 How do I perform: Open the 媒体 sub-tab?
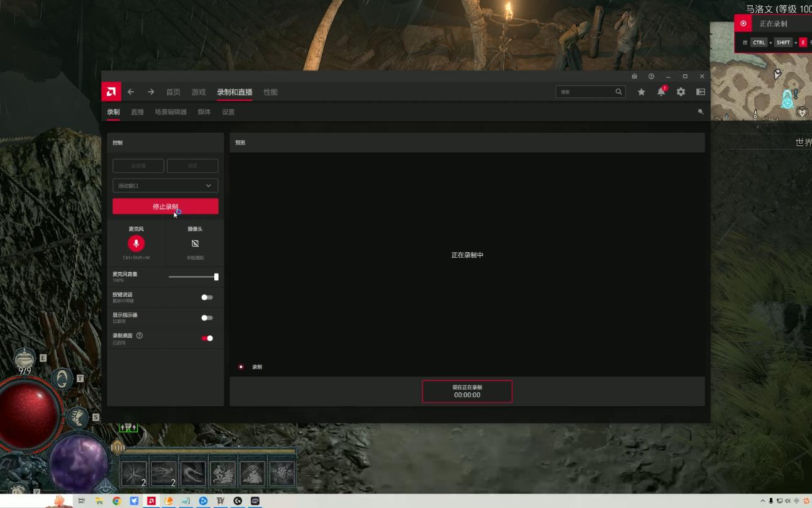click(204, 112)
